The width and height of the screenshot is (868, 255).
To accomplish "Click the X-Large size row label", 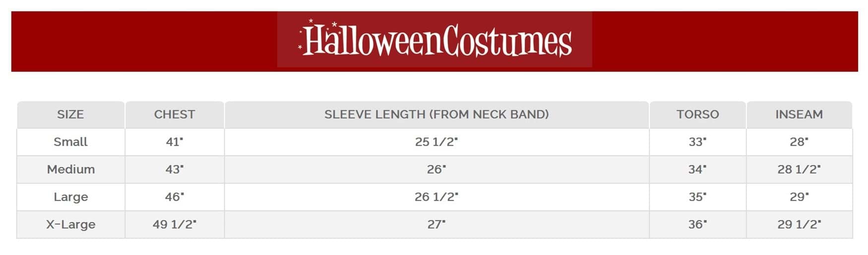I will [x=70, y=224].
